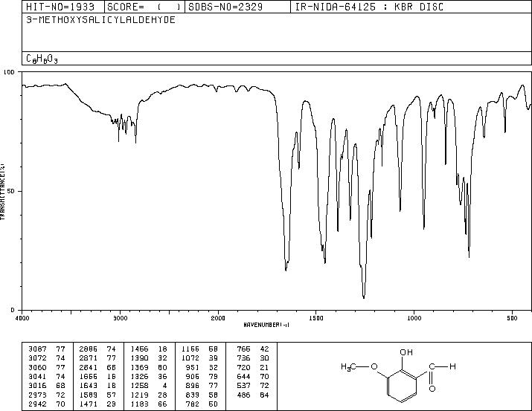This screenshot has height=411, width=532.
Task: Click the WAVENUMBER axis title
Action: click(266, 325)
